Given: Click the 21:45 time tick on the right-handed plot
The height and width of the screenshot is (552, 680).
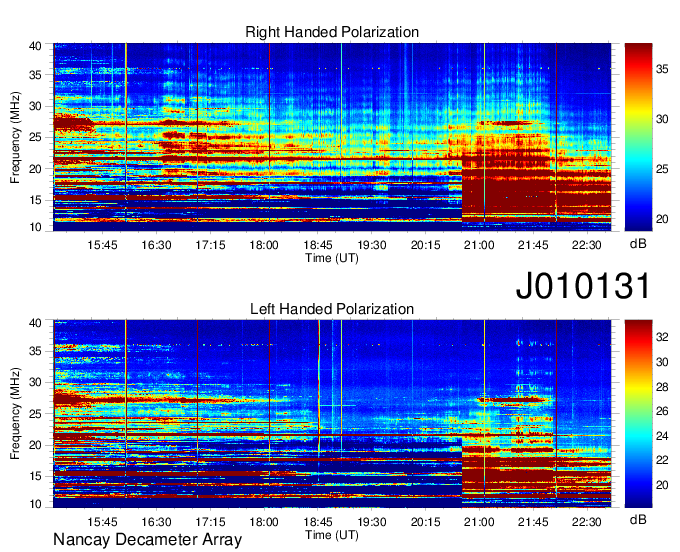Looking at the screenshot, I should pos(533,245).
